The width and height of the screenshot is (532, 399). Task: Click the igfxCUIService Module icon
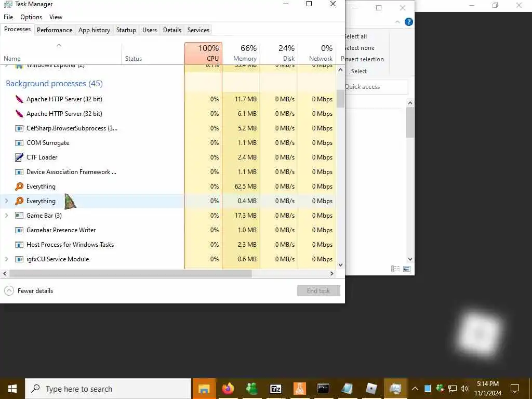tap(19, 259)
